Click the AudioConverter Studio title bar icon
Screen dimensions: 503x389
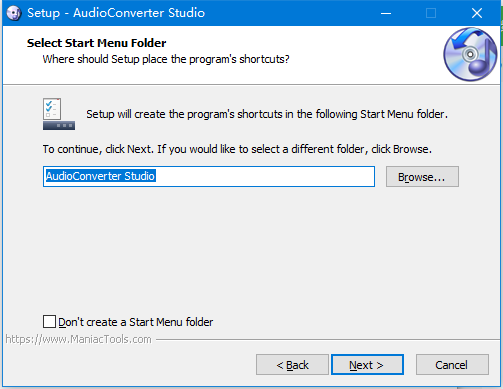pyautogui.click(x=14, y=13)
